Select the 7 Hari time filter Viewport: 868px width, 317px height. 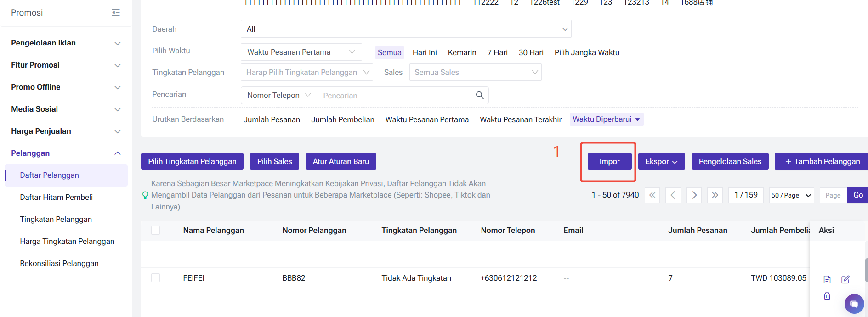tap(497, 52)
